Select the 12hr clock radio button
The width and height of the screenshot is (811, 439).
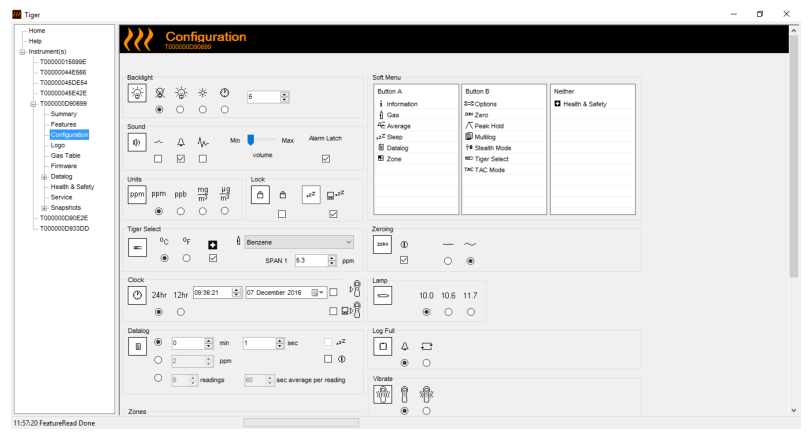pyautogui.click(x=181, y=312)
